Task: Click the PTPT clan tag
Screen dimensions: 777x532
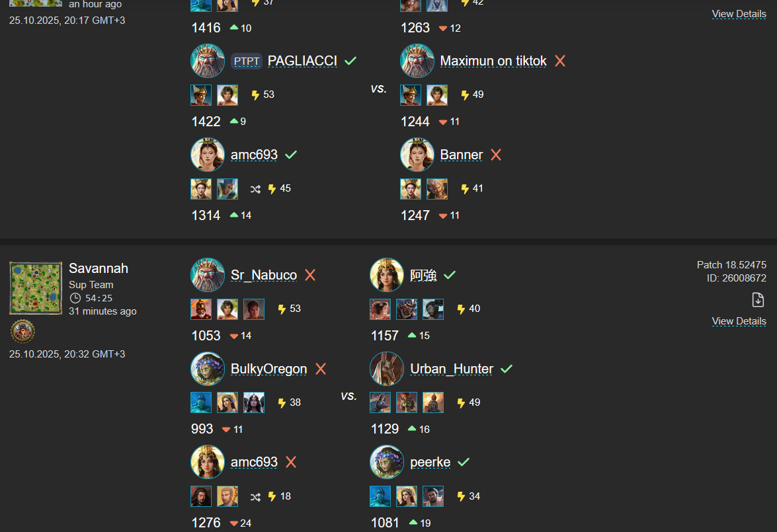Action: (x=246, y=61)
